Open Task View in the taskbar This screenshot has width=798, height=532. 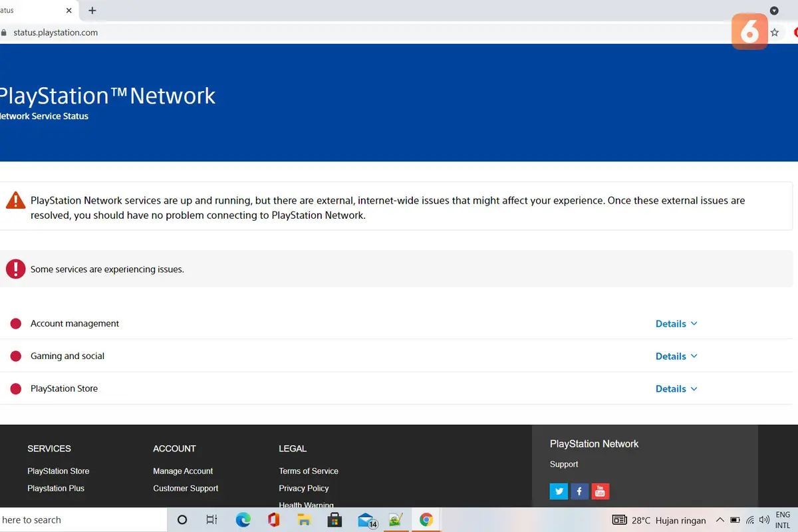[211, 520]
